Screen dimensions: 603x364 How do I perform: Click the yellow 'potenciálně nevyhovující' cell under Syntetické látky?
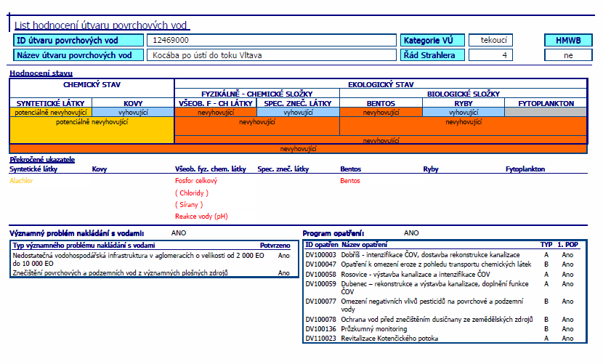click(x=51, y=113)
